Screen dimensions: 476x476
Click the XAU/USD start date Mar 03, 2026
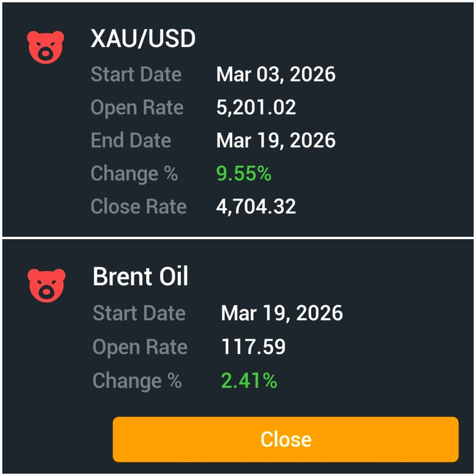pyautogui.click(x=275, y=74)
